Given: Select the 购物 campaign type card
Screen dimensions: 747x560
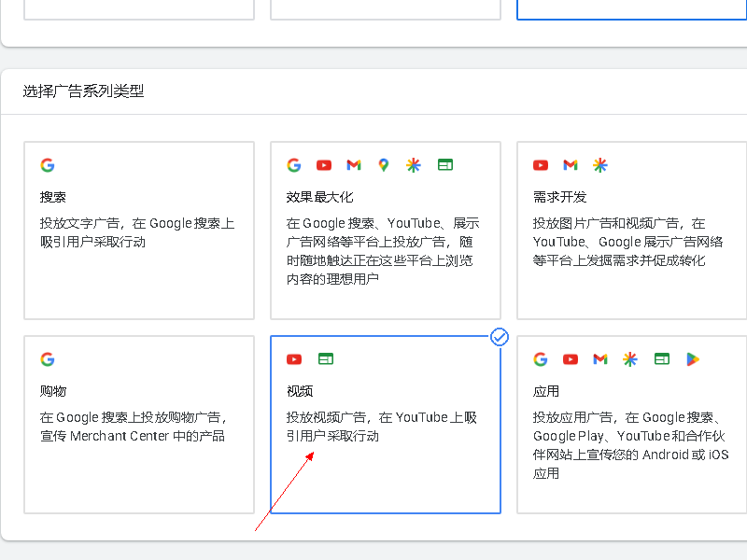Looking at the screenshot, I should pos(138,425).
